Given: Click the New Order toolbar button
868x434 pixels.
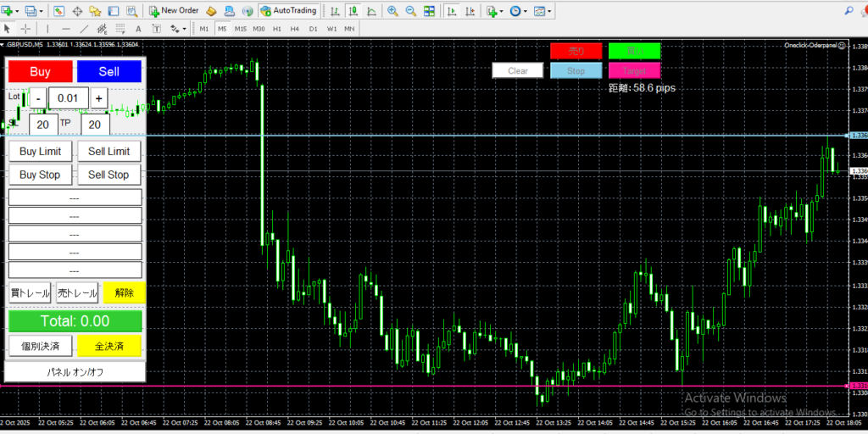Looking at the screenshot, I should pyautogui.click(x=174, y=11).
